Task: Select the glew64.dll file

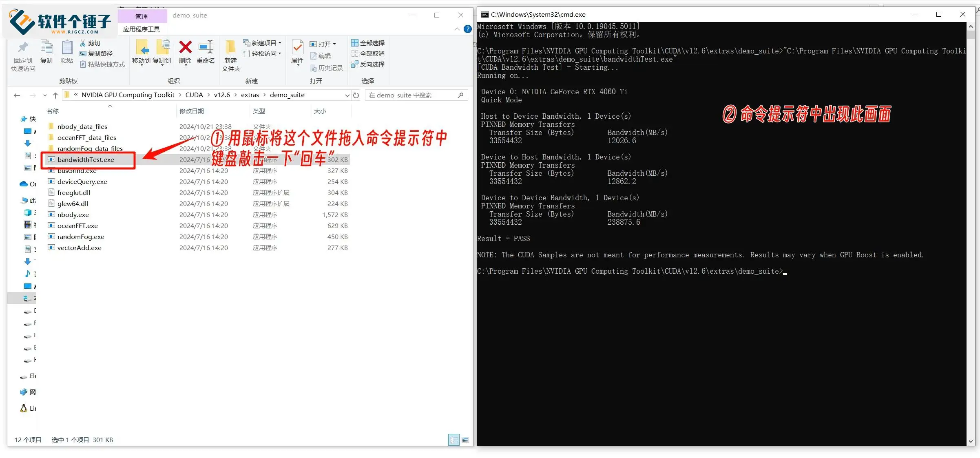Action: (x=73, y=204)
